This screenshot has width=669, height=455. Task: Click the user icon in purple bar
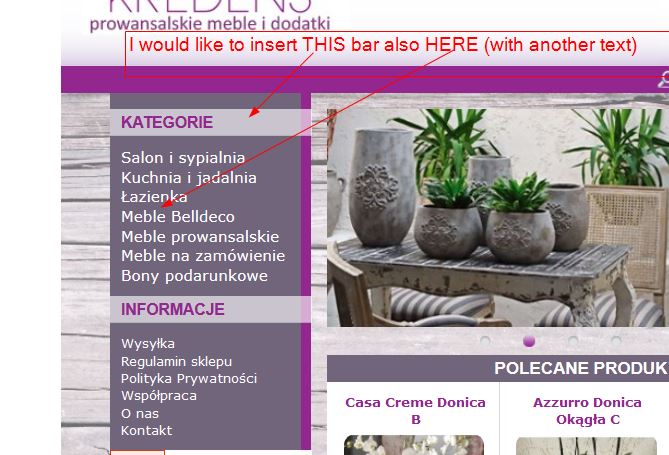point(663,80)
